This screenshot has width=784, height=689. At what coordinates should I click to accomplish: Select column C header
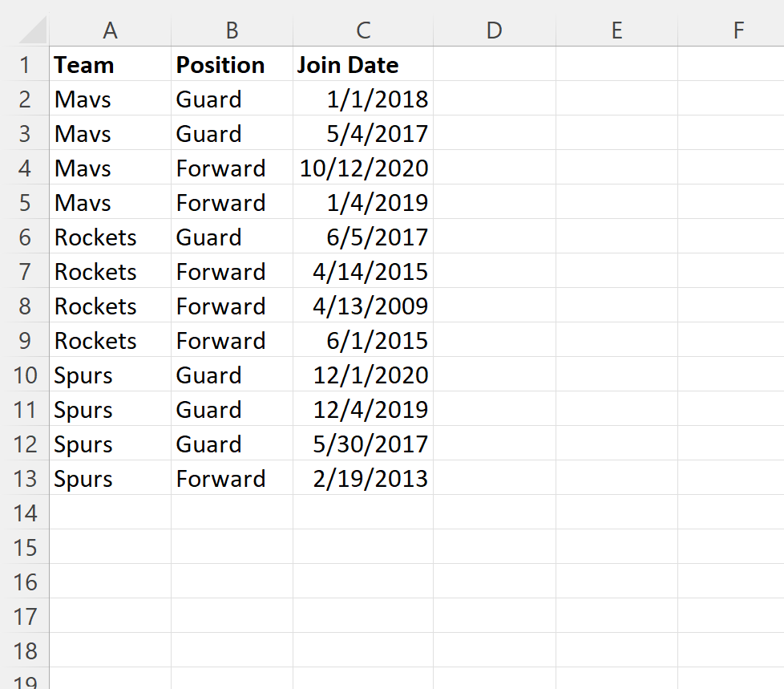point(363,30)
